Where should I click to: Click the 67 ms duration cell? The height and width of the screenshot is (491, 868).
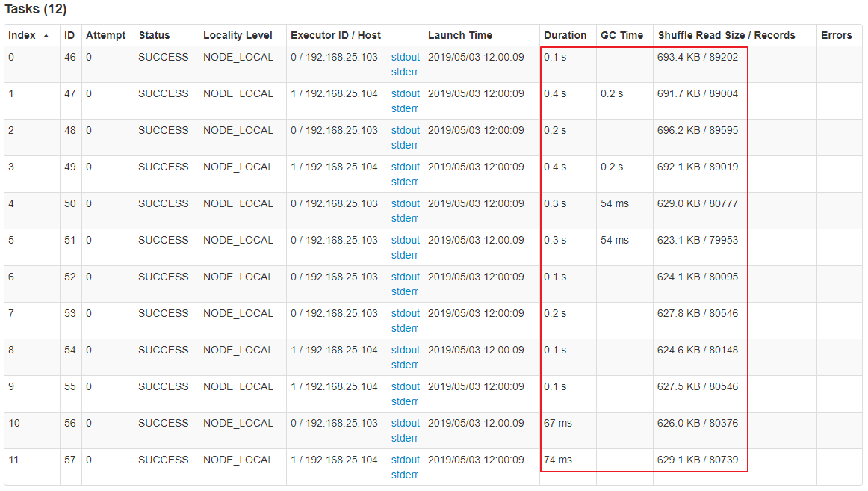pos(557,423)
